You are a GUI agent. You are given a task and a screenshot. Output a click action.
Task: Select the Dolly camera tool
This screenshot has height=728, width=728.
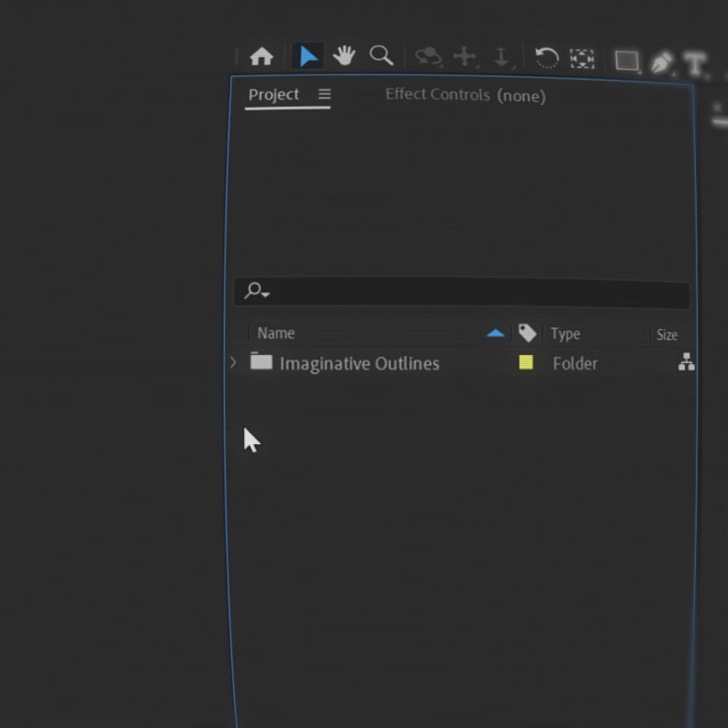tap(502, 56)
